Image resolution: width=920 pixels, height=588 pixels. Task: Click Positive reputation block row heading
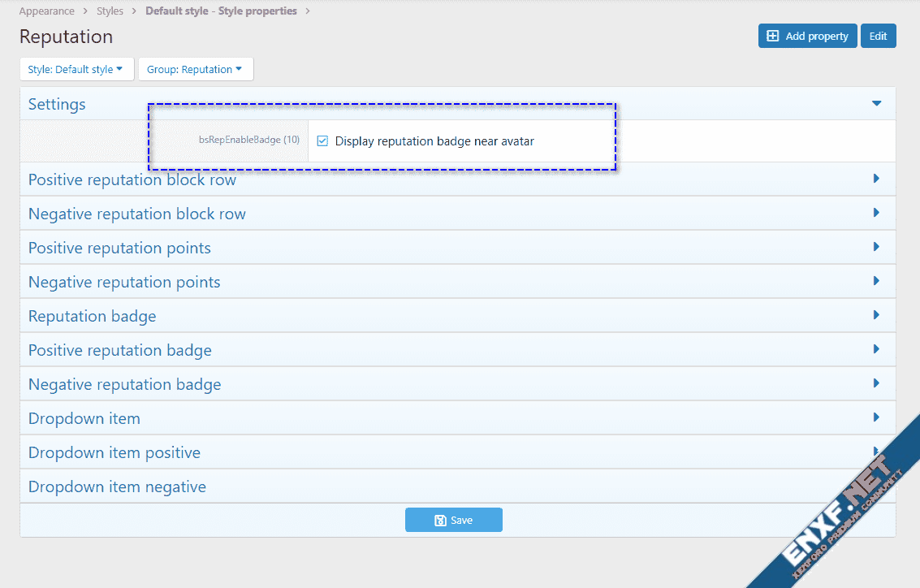point(132,179)
